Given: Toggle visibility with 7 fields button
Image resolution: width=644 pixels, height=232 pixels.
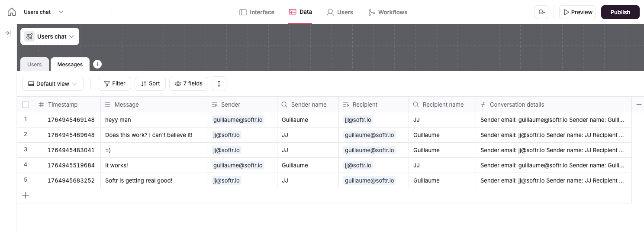Looking at the screenshot, I should pos(189,84).
